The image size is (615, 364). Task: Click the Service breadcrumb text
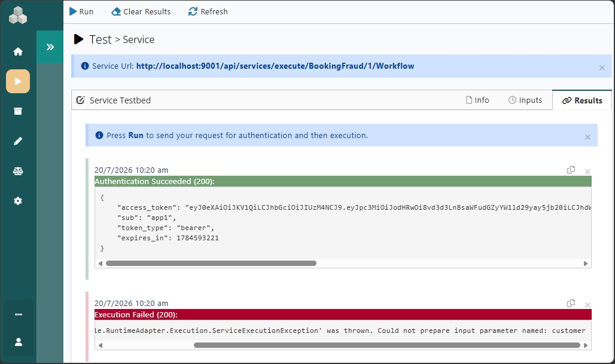[x=138, y=39]
